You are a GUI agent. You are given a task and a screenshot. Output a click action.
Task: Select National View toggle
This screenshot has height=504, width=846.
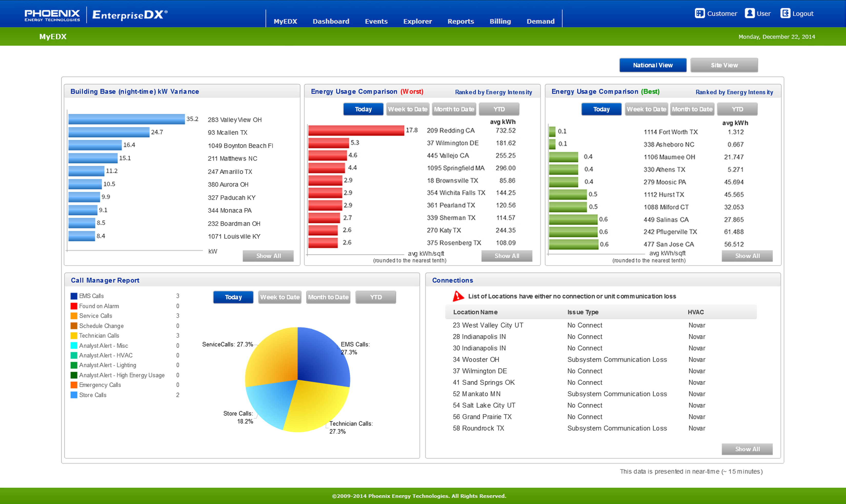(653, 65)
